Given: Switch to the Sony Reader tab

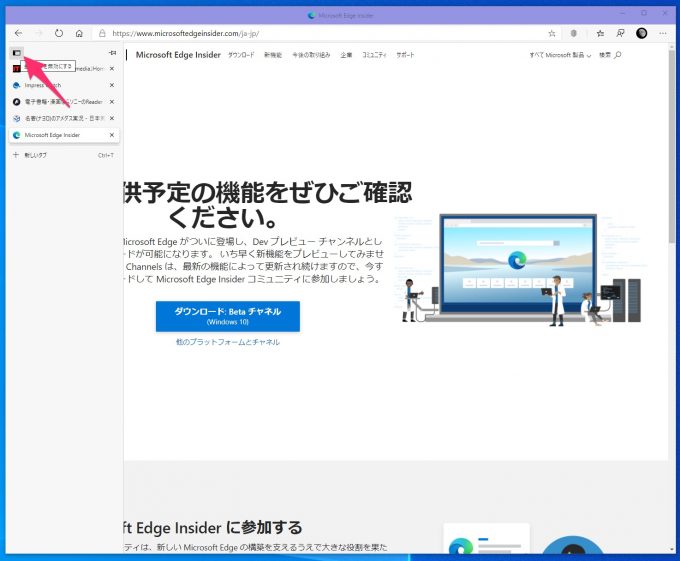Looking at the screenshot, I should [64, 102].
